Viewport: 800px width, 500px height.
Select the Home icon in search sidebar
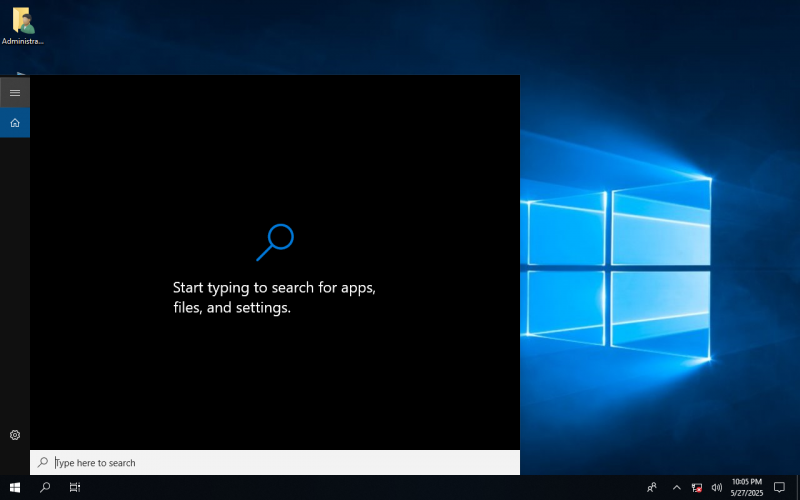[15, 123]
